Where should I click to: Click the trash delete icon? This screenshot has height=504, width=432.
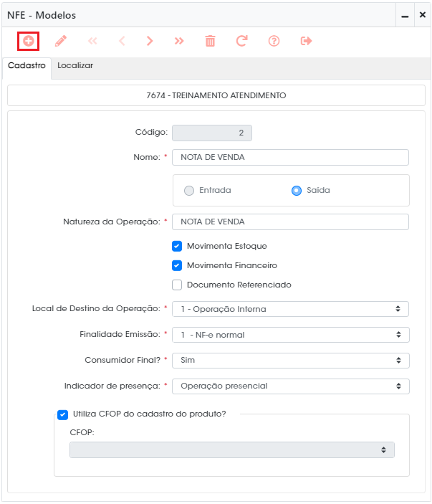[x=210, y=41]
